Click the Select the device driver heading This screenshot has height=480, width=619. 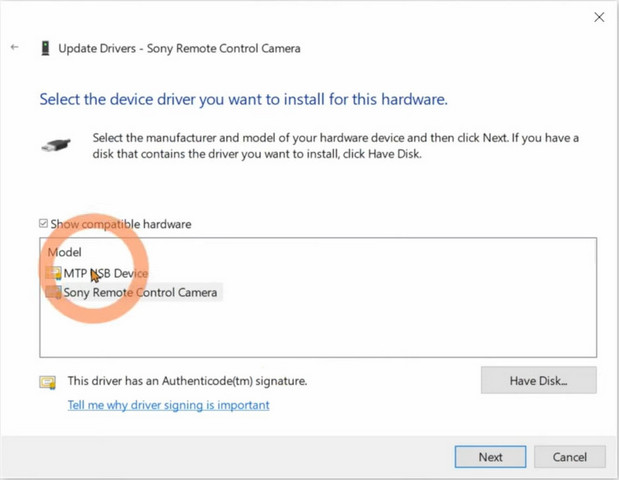[x=244, y=99]
